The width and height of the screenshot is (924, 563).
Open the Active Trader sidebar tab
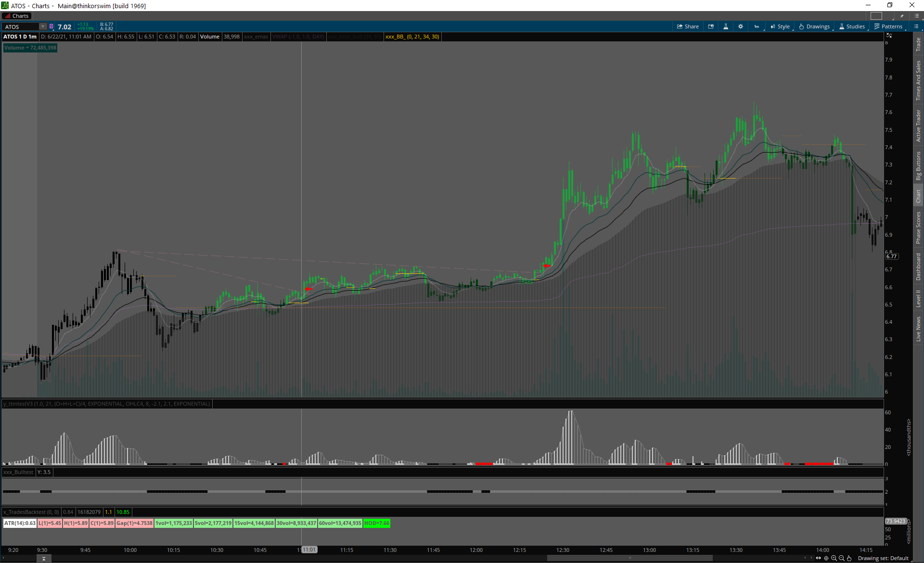[x=918, y=126]
